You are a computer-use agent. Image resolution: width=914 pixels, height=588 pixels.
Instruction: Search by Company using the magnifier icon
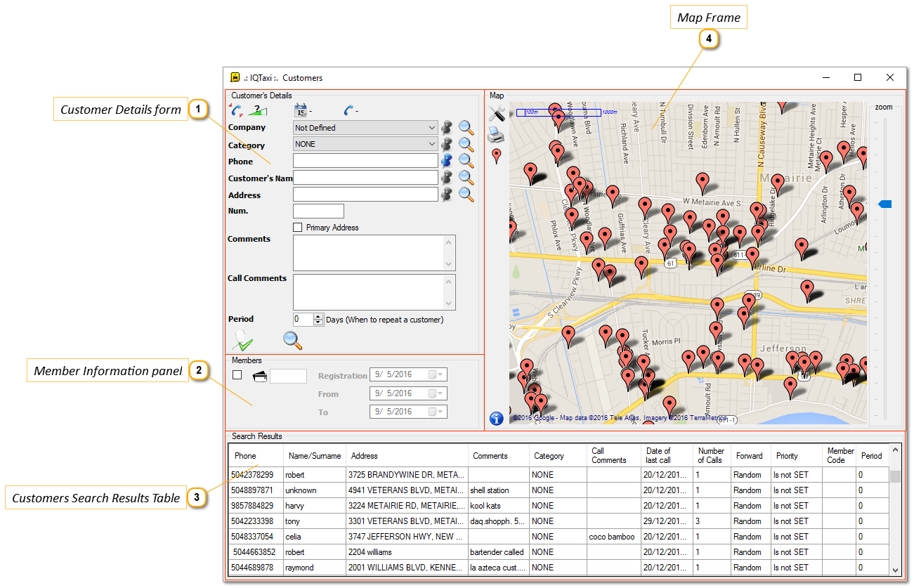466,127
